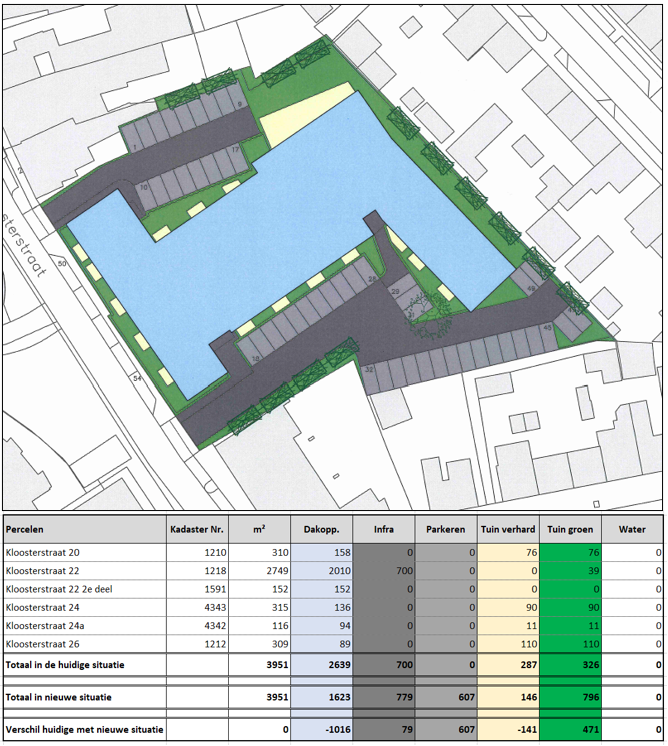This screenshot has height=746, width=668.
Task: Select parking space 32 on the map
Action: coord(369,370)
